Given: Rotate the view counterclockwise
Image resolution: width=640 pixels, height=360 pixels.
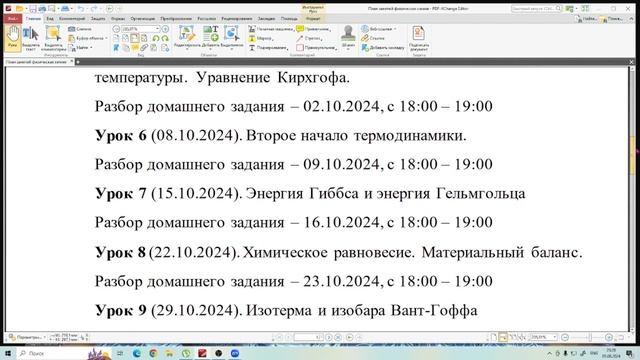Looking at the screenshot, I should [x=156, y=38].
